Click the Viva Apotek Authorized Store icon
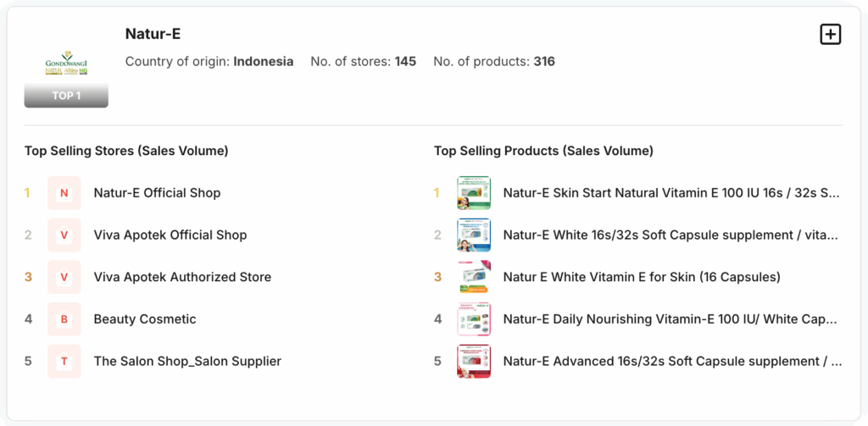Viewport: 868px width, 426px height. [64, 277]
